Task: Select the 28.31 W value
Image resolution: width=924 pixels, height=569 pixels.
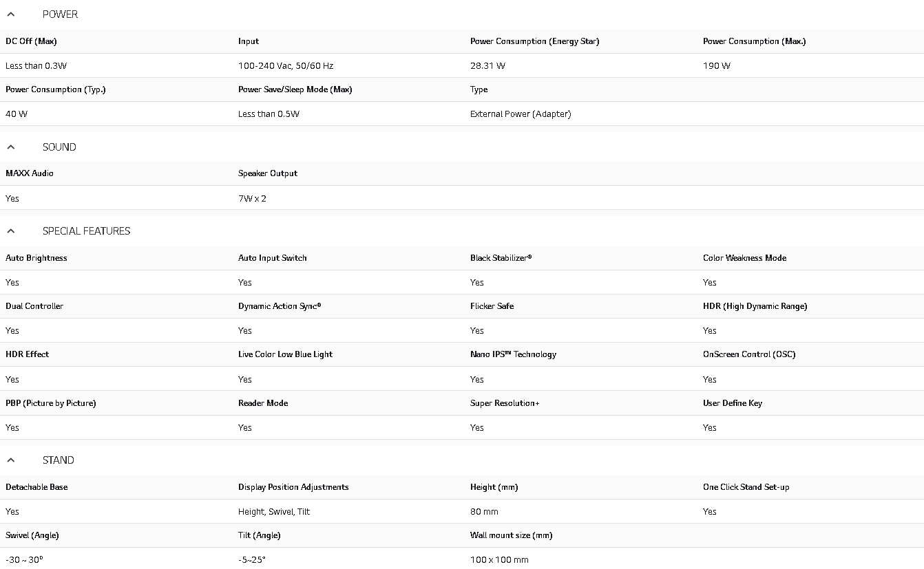Action: 487,66
